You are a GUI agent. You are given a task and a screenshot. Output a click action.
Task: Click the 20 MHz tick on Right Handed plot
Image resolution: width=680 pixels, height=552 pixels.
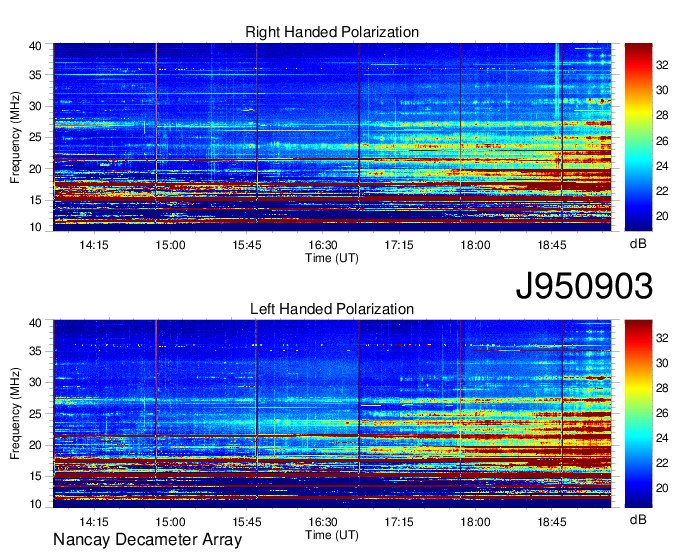[35, 169]
